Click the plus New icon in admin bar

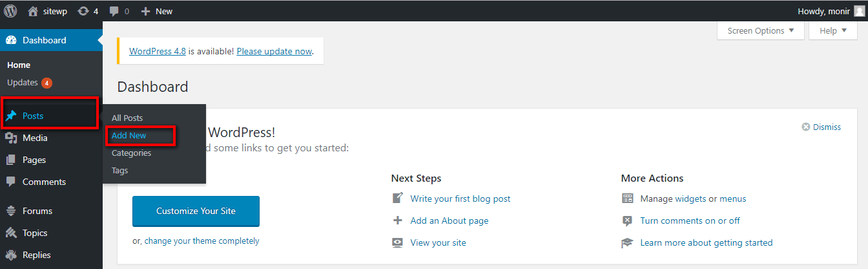coord(145,11)
